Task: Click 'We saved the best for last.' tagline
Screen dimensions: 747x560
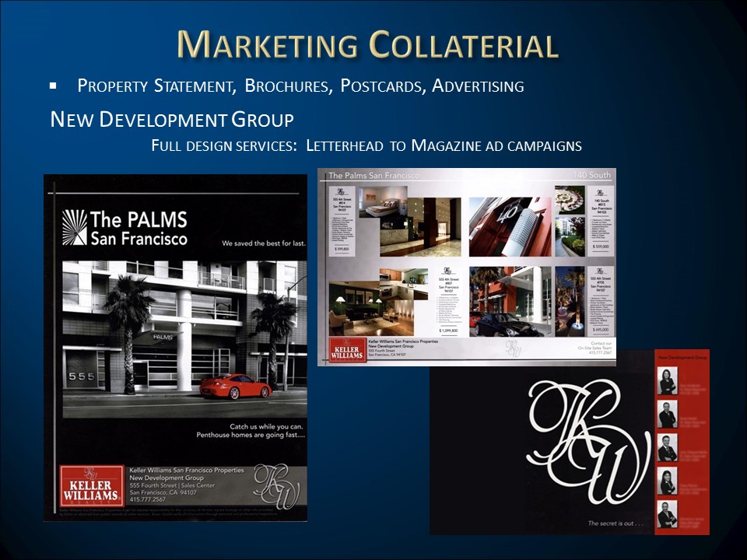Action: coord(263,243)
